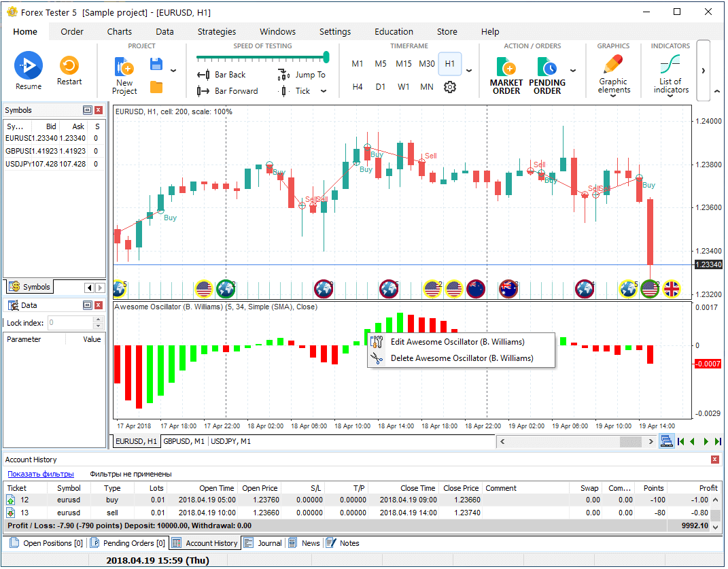Click Показать фильтры link

[x=40, y=475]
